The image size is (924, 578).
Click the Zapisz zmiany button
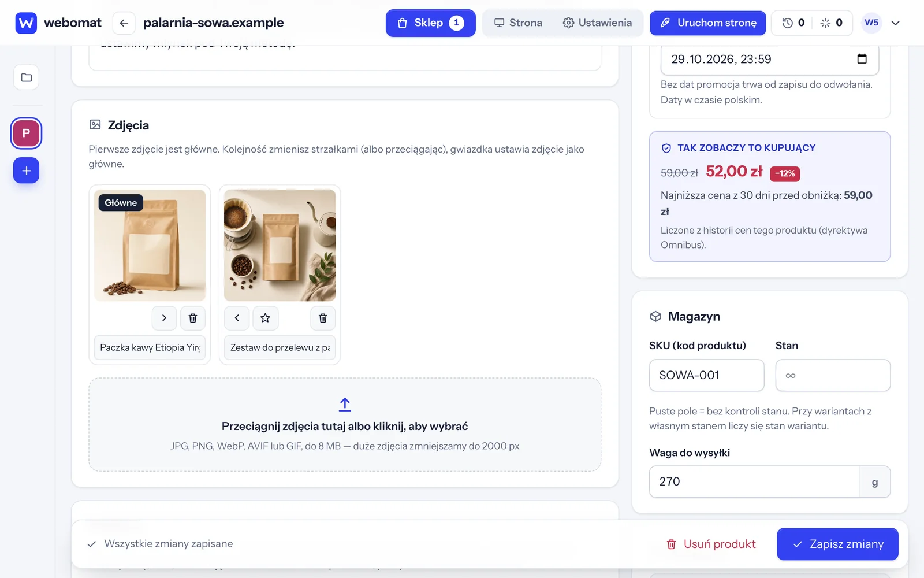click(837, 544)
